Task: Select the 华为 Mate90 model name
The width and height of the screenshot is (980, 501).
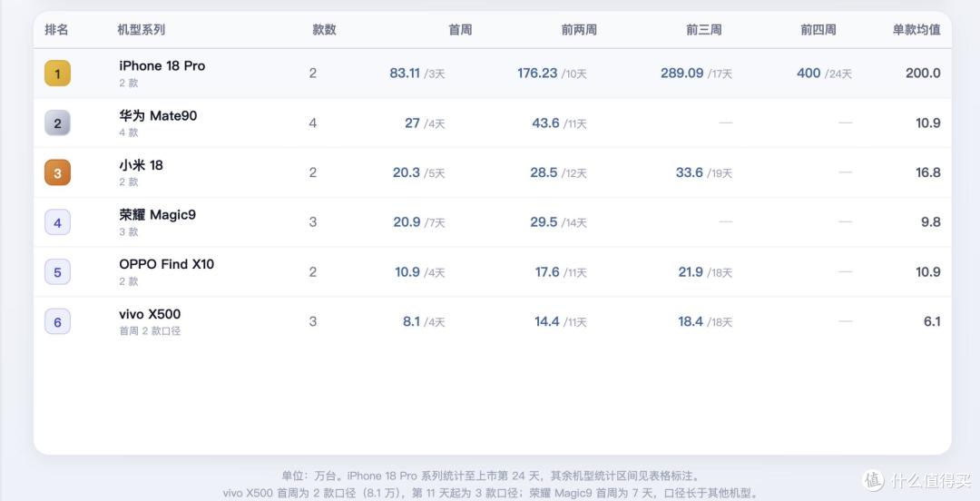Action: pos(158,115)
